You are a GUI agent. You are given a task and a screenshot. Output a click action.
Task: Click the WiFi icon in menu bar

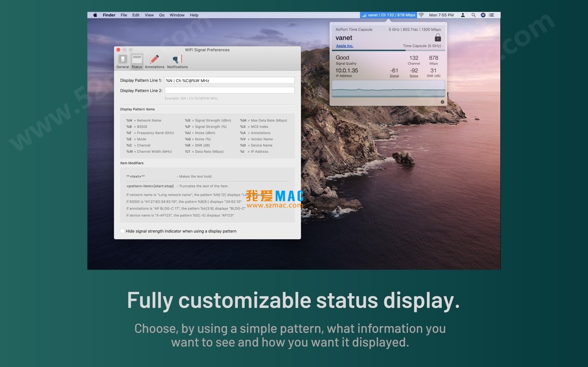tap(421, 15)
